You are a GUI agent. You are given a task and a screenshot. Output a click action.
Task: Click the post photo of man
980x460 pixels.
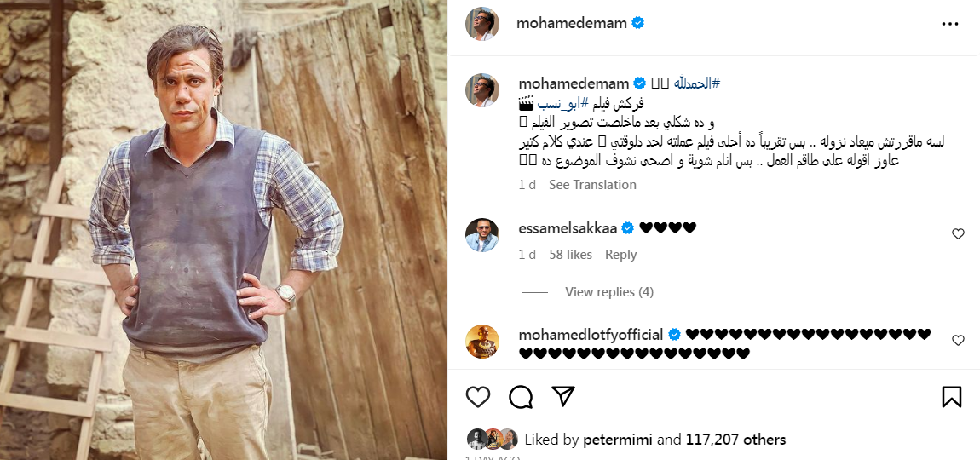[x=223, y=230]
